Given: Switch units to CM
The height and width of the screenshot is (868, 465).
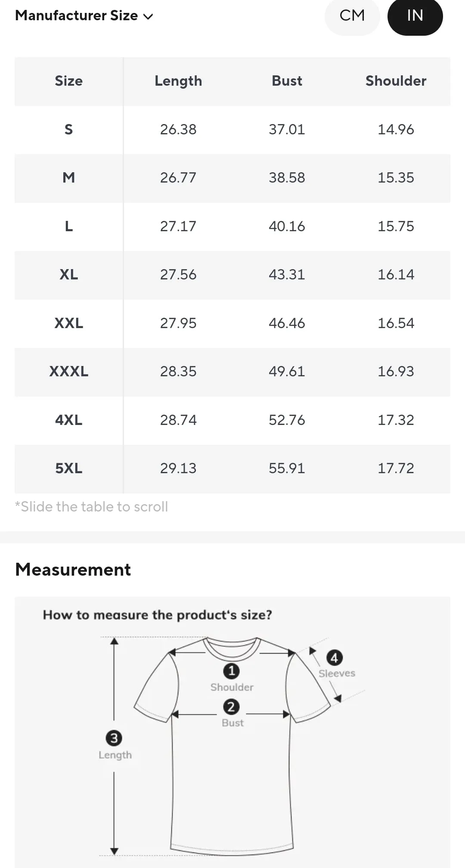Looking at the screenshot, I should (x=352, y=16).
